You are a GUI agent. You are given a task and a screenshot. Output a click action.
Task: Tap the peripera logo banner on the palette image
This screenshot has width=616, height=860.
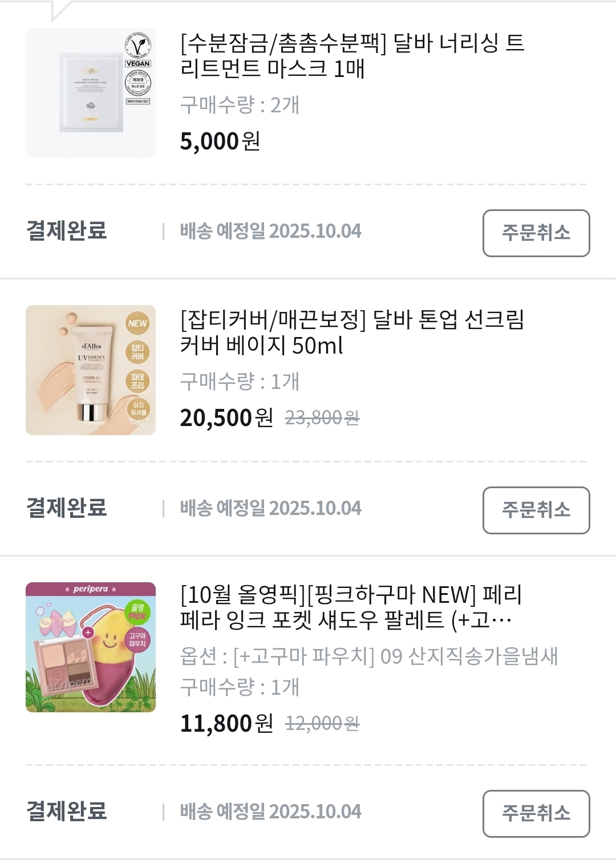(91, 589)
